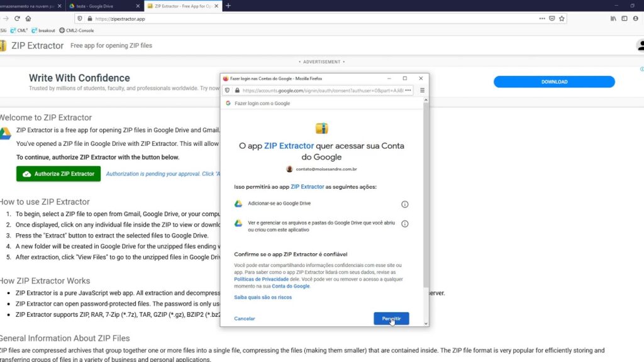The height and width of the screenshot is (362, 644).
Task: Open the popup window hamburger menu
Action: point(422,90)
